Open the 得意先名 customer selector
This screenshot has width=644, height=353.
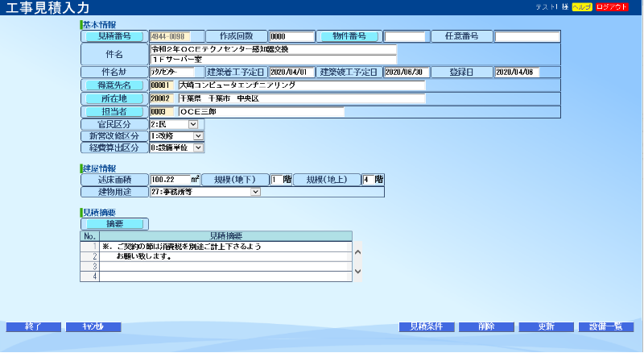pyautogui.click(x=114, y=85)
